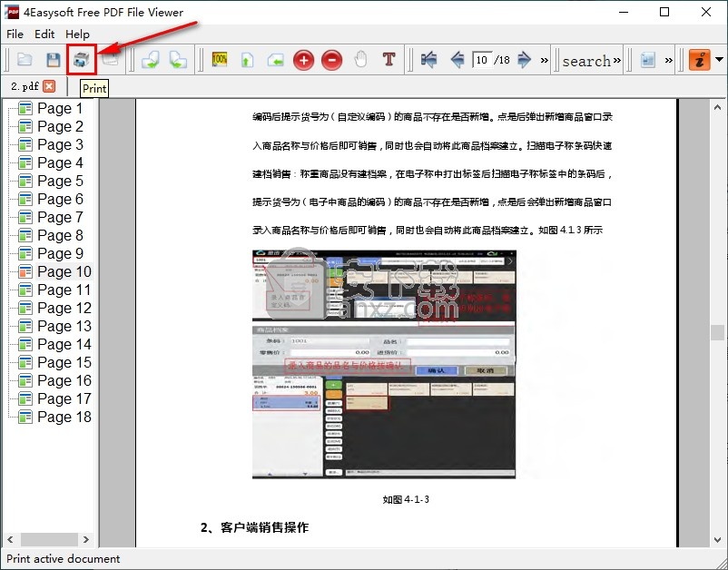Click the vertical scrollbar thumb

pos(717,332)
